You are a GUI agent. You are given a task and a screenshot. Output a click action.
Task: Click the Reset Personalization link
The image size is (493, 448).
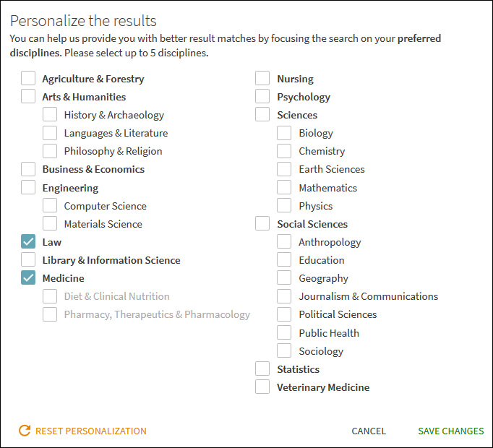pyautogui.click(x=90, y=431)
